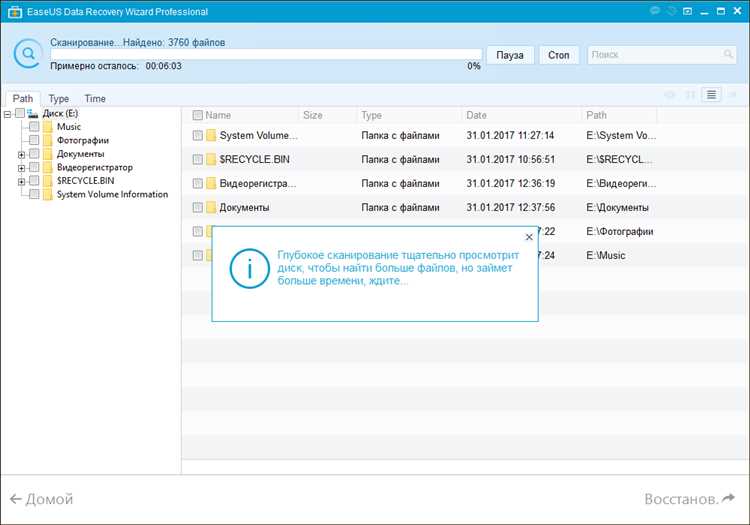The height and width of the screenshot is (525, 750).
Task: Click the info icon in the popup
Action: click(249, 268)
